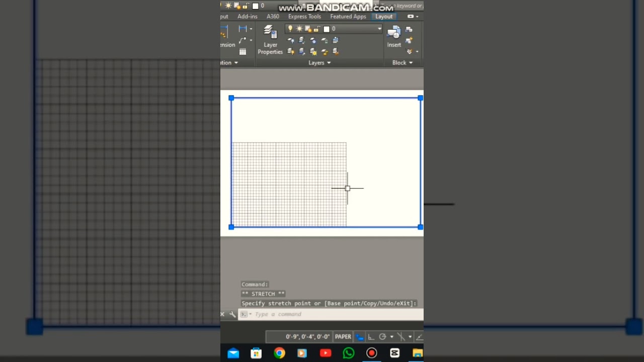
Task: Open WhatsApp from the taskbar
Action: click(x=349, y=353)
